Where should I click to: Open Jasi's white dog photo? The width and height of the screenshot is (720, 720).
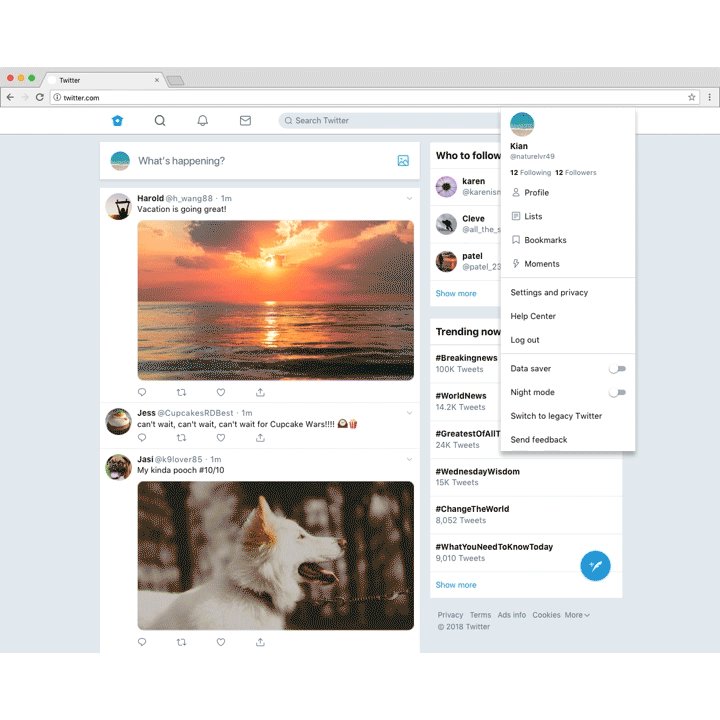click(276, 556)
